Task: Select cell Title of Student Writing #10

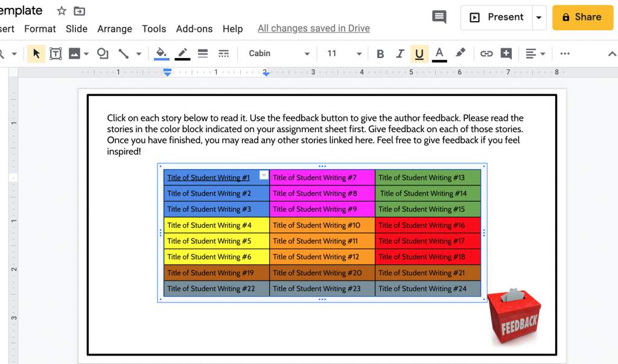Action: [322, 225]
